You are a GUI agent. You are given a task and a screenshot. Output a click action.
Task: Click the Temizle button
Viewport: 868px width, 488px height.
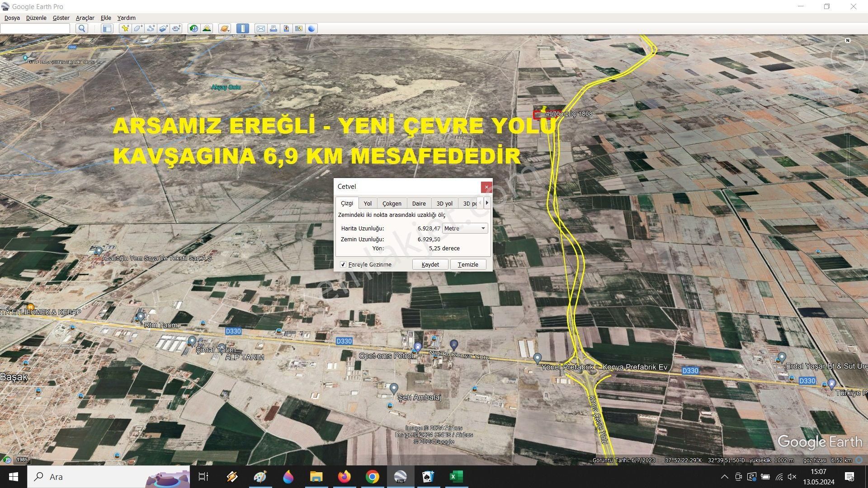point(468,264)
